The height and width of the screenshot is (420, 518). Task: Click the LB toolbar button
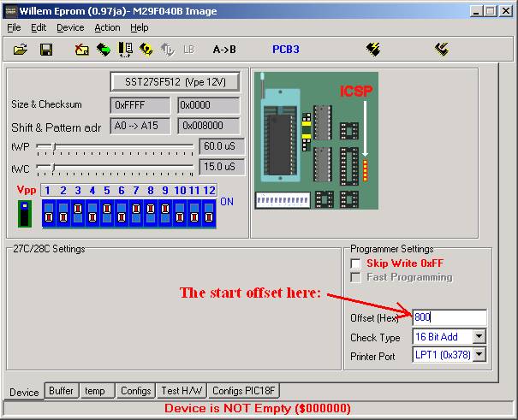[188, 50]
